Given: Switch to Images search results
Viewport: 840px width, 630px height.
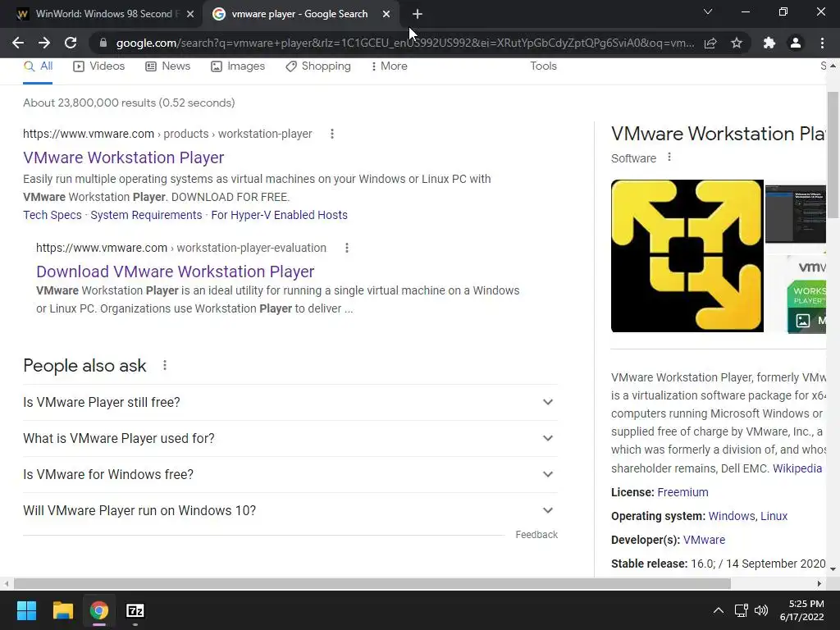Looking at the screenshot, I should pyautogui.click(x=238, y=66).
